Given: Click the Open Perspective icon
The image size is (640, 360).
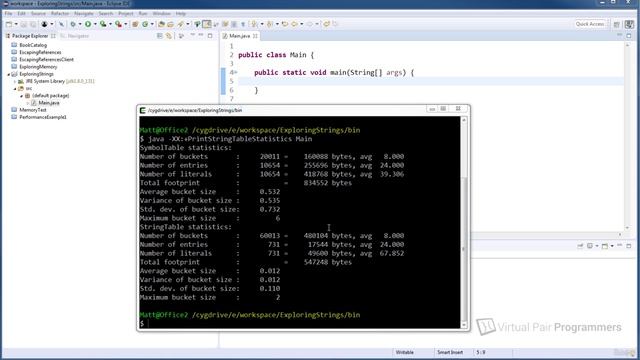Looking at the screenshot, I should [x=617, y=24].
